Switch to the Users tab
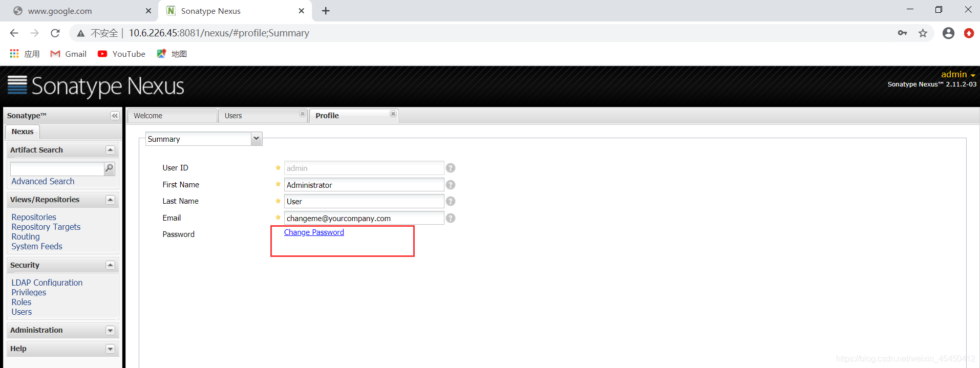Screen dimensions: 980x368 [262, 116]
